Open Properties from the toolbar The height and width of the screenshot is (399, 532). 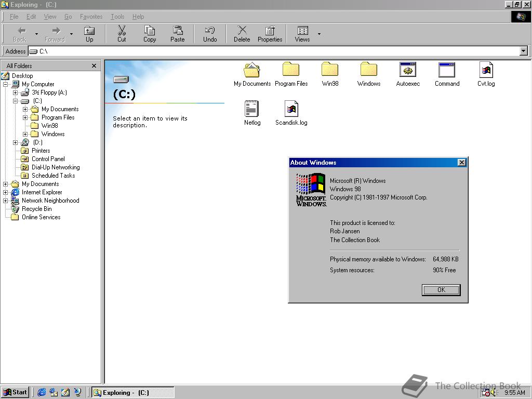point(270,34)
